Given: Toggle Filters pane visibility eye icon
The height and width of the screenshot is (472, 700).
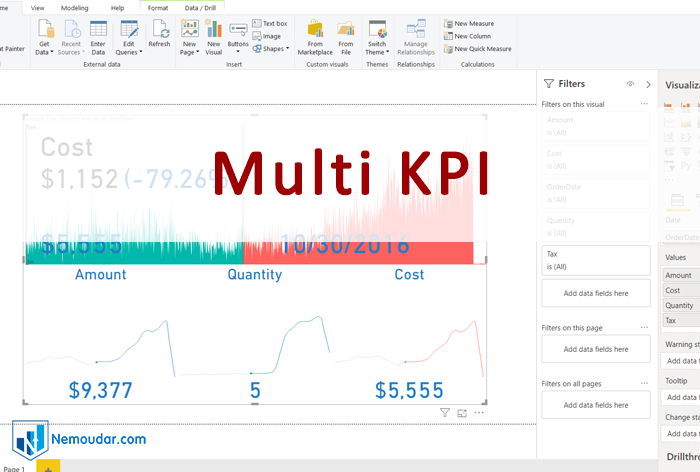Looking at the screenshot, I should click(630, 85).
